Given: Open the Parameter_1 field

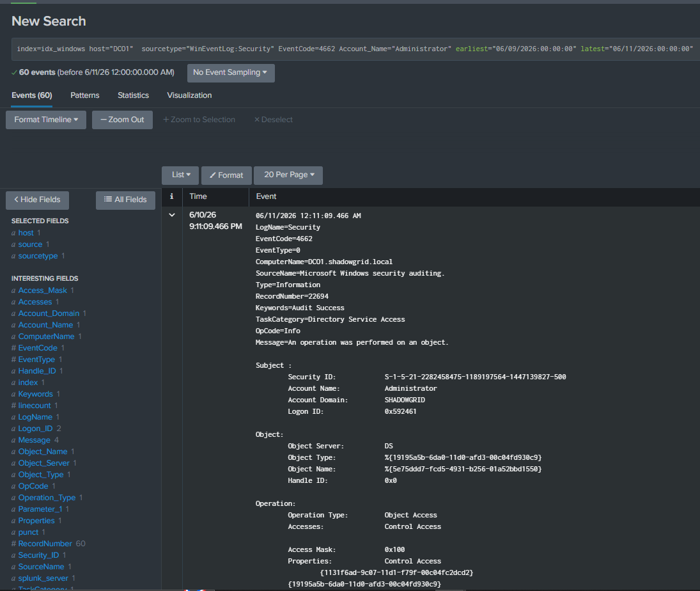Looking at the screenshot, I should [40, 509].
